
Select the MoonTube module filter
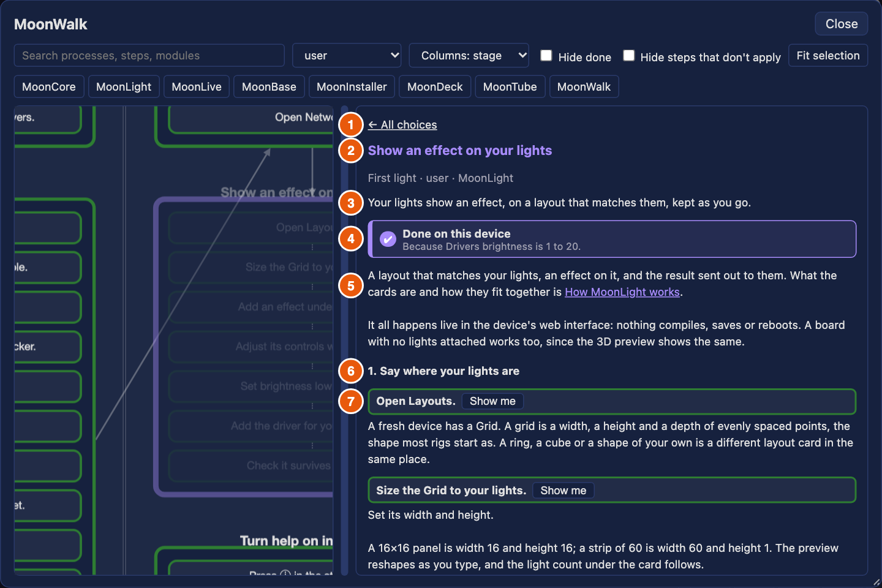pyautogui.click(x=510, y=87)
